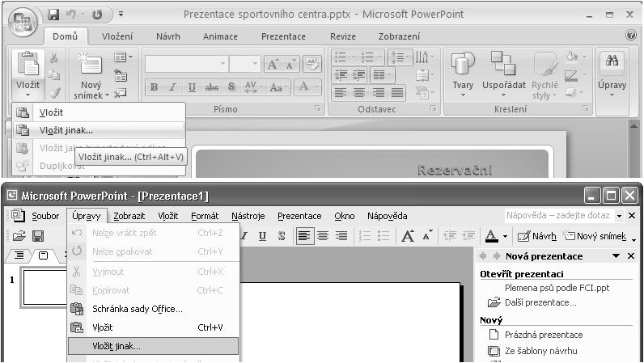Click the Strikethrough abc button
644x363 pixels.
click(x=211, y=87)
